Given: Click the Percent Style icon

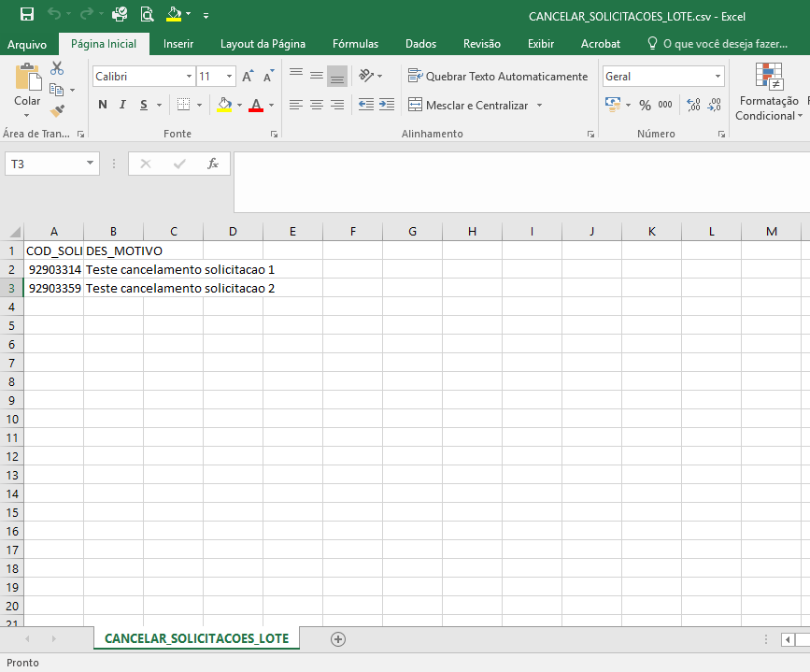Looking at the screenshot, I should tap(645, 105).
